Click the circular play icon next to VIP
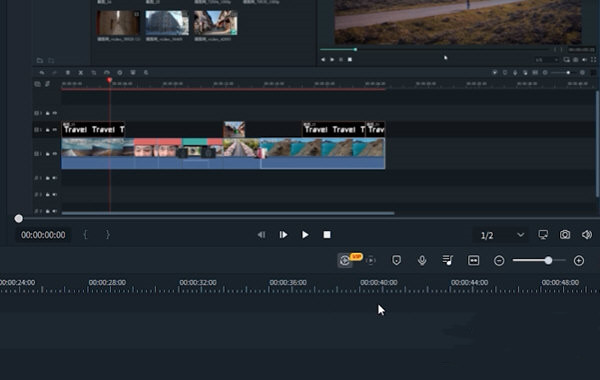The height and width of the screenshot is (380, 600). click(x=370, y=261)
